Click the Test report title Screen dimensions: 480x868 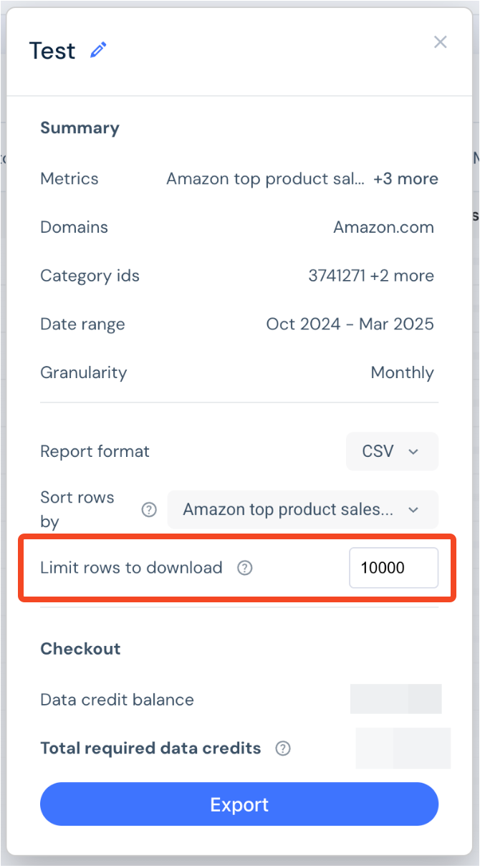point(52,51)
